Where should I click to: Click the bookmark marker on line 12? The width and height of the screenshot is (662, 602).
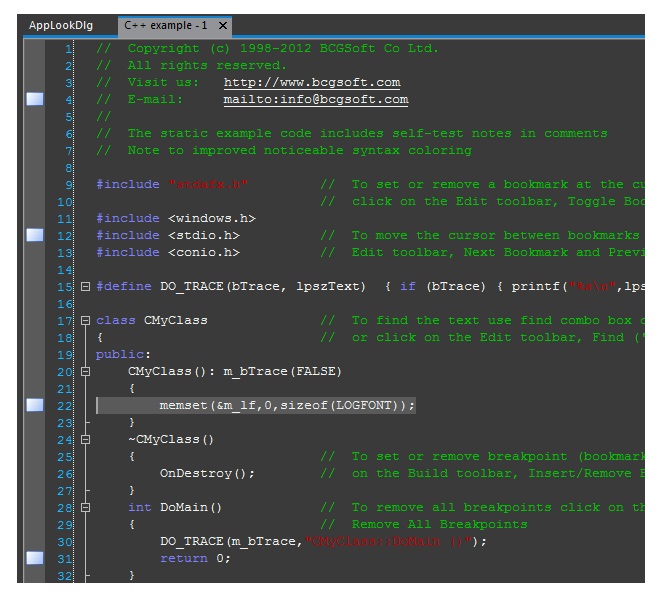coord(35,234)
